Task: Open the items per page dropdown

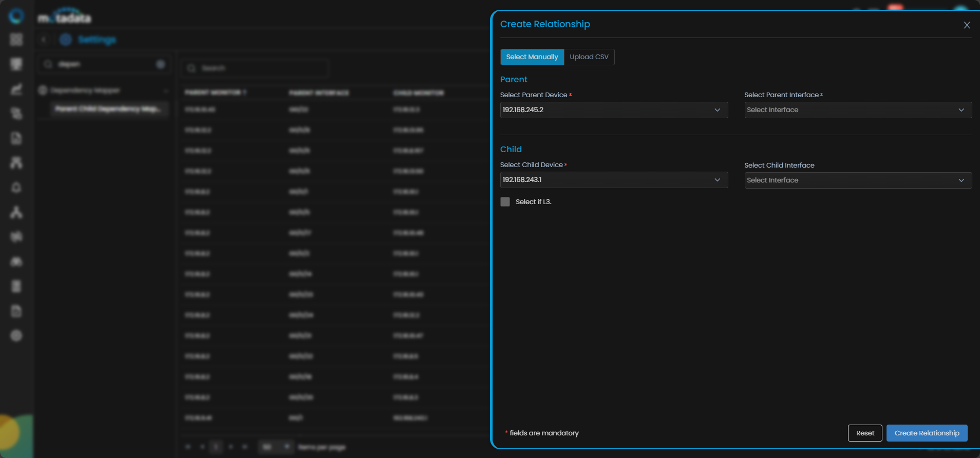Action: 275,447
